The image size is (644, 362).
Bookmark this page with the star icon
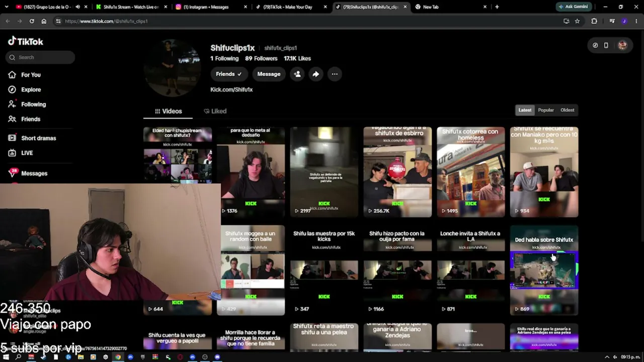577,21
